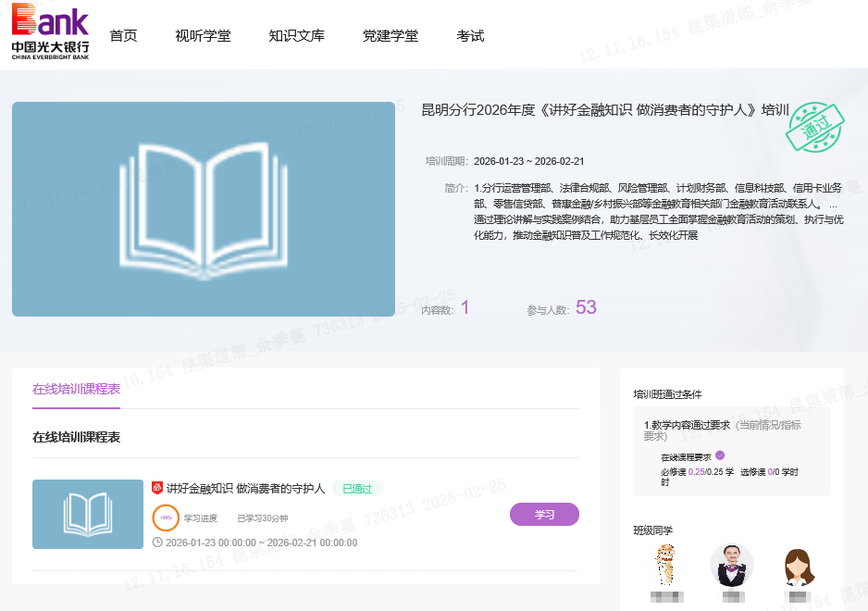Go to 视听学堂 menu item

pyautogui.click(x=203, y=36)
